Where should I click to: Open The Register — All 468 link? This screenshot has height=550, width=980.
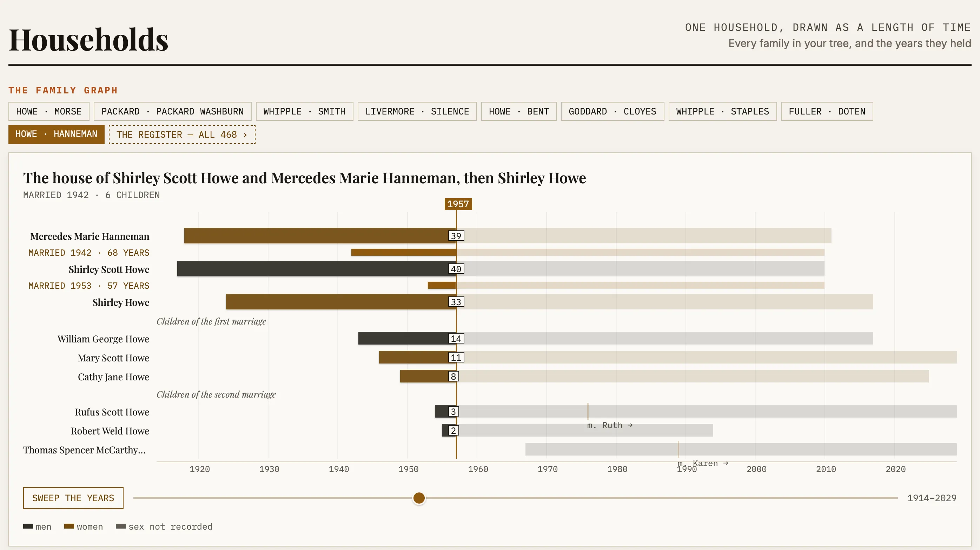(x=182, y=135)
